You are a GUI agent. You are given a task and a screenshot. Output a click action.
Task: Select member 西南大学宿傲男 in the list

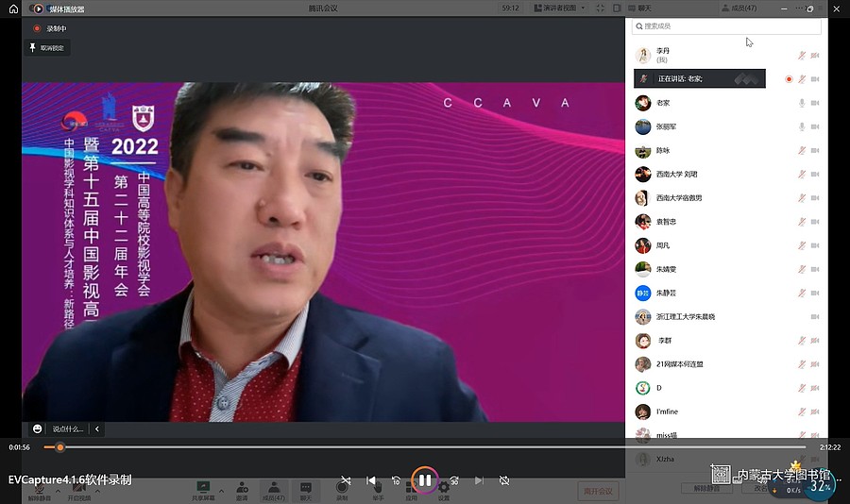click(x=726, y=198)
